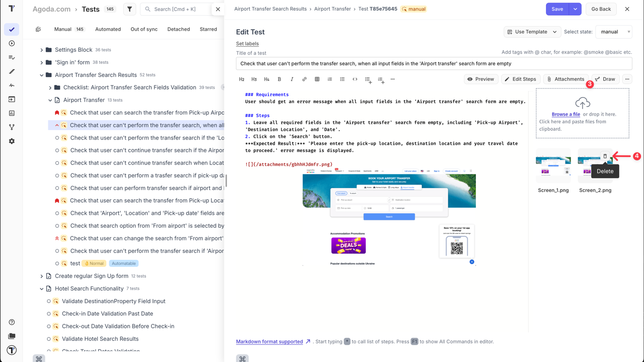Open Test Runs via the sidebar play icon
644x362 pixels.
click(11, 43)
